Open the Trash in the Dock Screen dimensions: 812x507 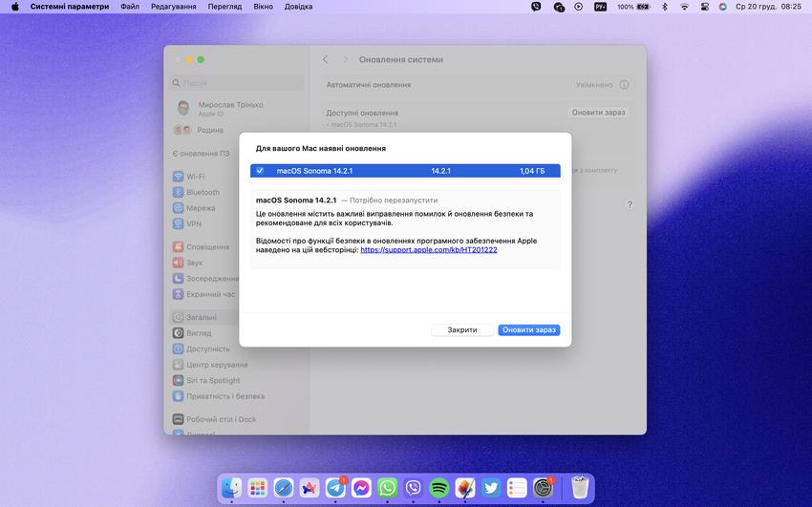580,488
